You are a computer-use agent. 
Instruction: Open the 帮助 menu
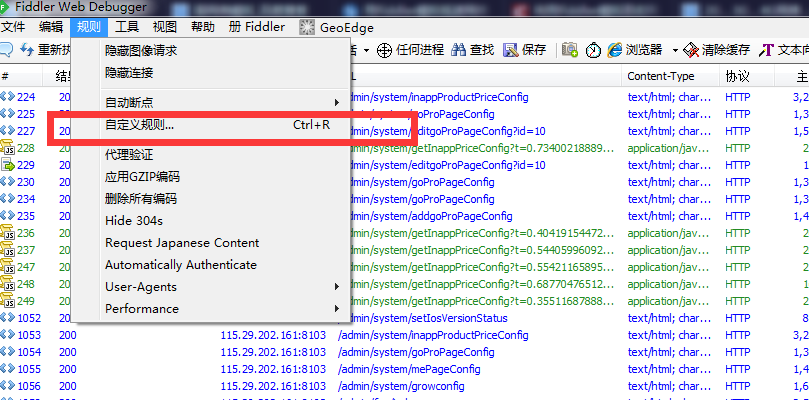tap(203, 27)
